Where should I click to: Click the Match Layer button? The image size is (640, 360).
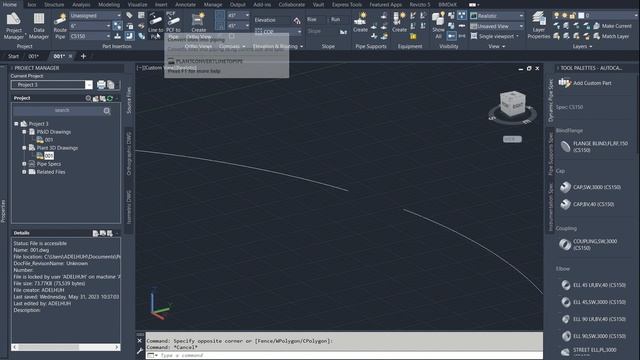[x=611, y=36]
